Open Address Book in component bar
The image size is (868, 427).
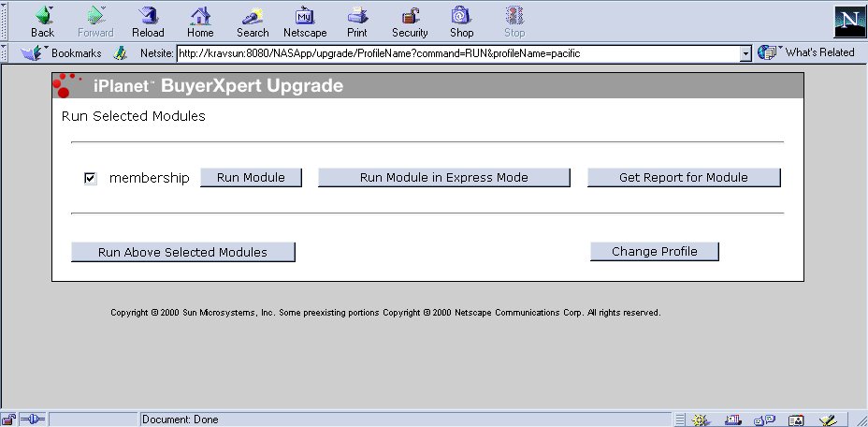pyautogui.click(x=795, y=420)
